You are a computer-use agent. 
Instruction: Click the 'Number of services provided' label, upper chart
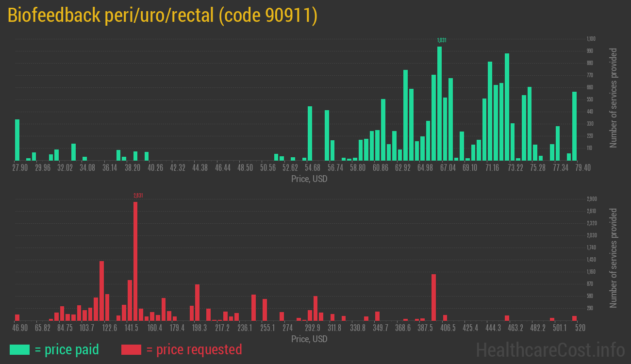click(x=614, y=97)
